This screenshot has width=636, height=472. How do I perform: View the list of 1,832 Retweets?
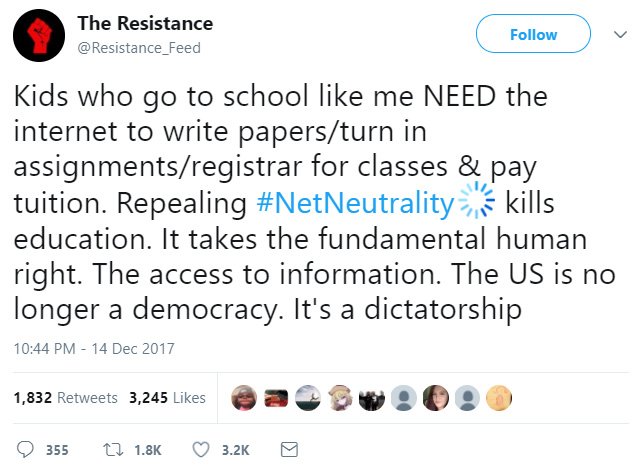coord(66,397)
